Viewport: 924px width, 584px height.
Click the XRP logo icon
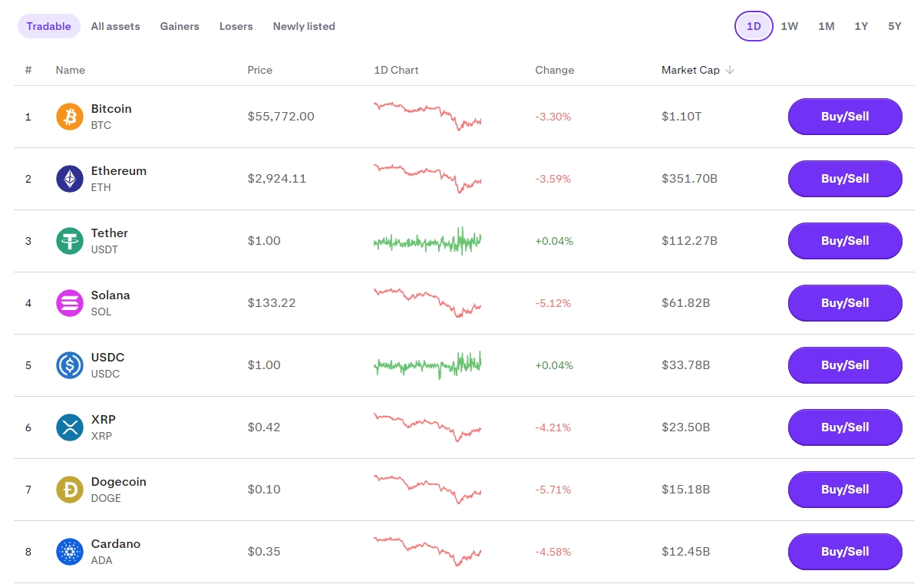coord(70,427)
